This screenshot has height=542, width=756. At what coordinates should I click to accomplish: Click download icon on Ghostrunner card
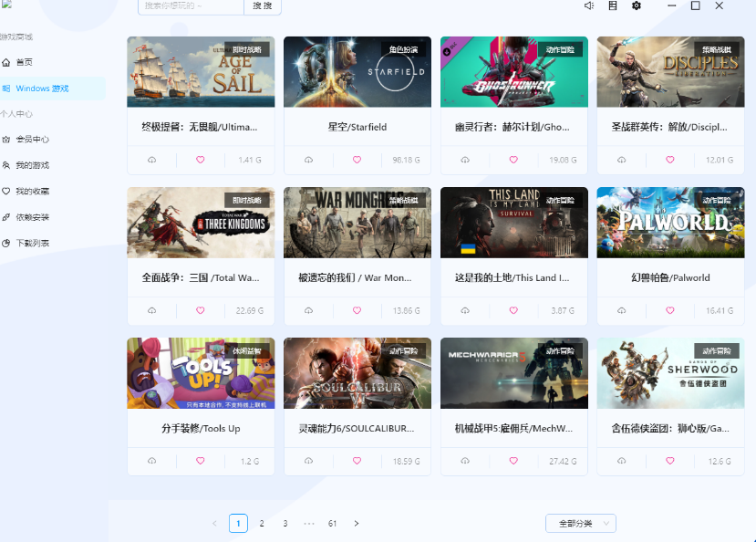(x=465, y=160)
